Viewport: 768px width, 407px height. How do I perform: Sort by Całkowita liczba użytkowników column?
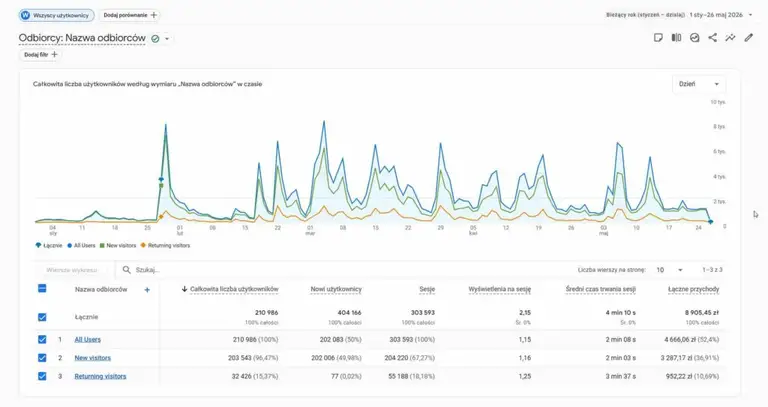(234, 289)
